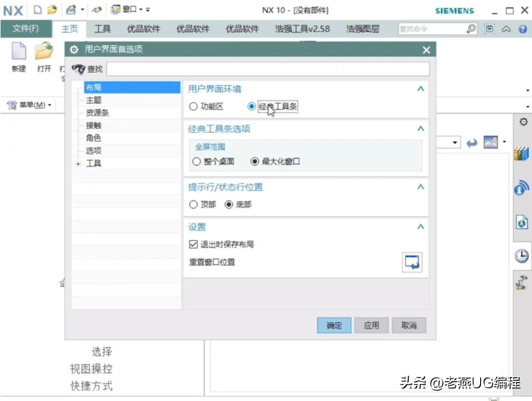The width and height of the screenshot is (532, 401).
Task: Collapse the 用户界面环境 section
Action: (x=420, y=89)
